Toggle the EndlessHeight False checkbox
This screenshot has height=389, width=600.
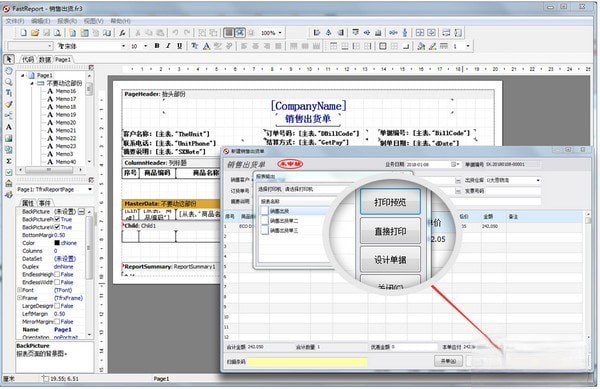click(57, 274)
